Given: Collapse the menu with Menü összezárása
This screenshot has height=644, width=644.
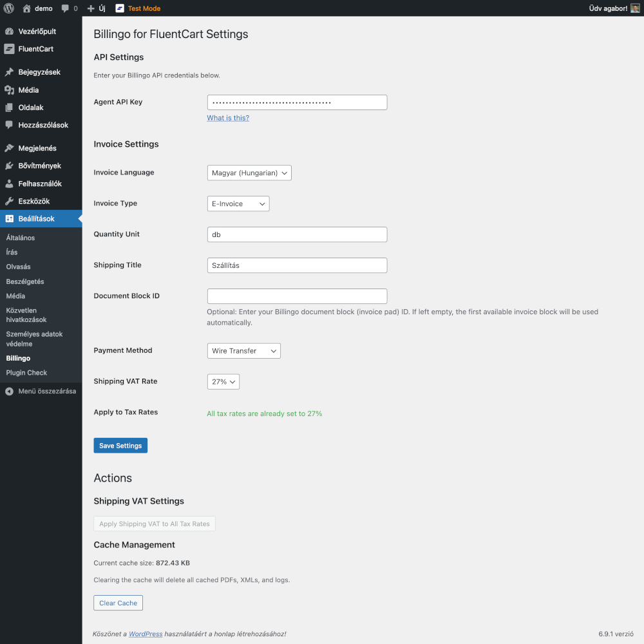Looking at the screenshot, I should 41,391.
